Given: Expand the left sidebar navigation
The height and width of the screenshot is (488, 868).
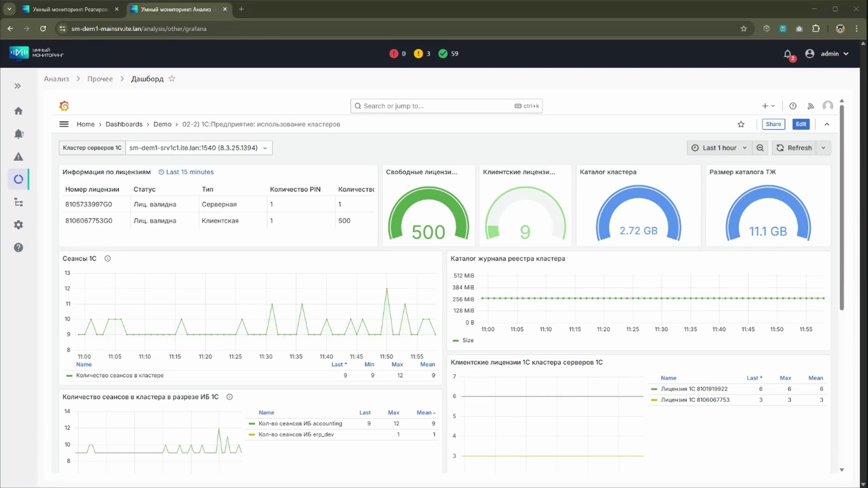Looking at the screenshot, I should coord(18,86).
